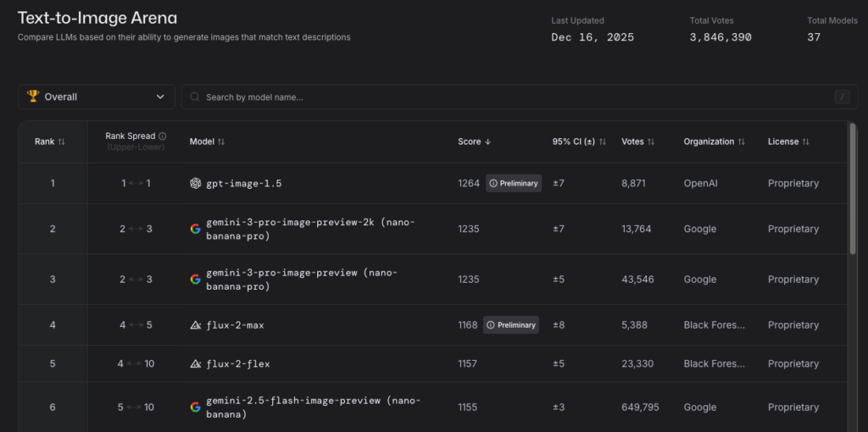Viewport: 868px width, 432px height.
Task: Click the trophy icon in the Overall selector
Action: [33, 97]
